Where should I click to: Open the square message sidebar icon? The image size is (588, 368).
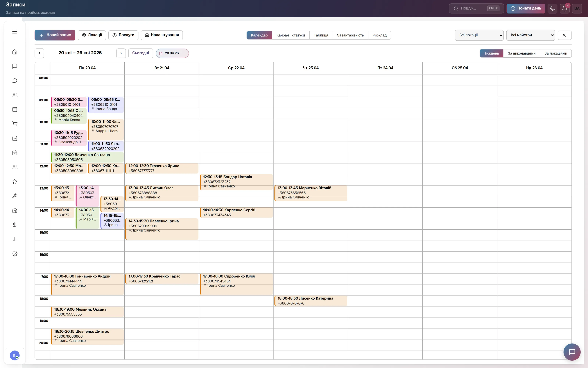pyautogui.click(x=15, y=66)
